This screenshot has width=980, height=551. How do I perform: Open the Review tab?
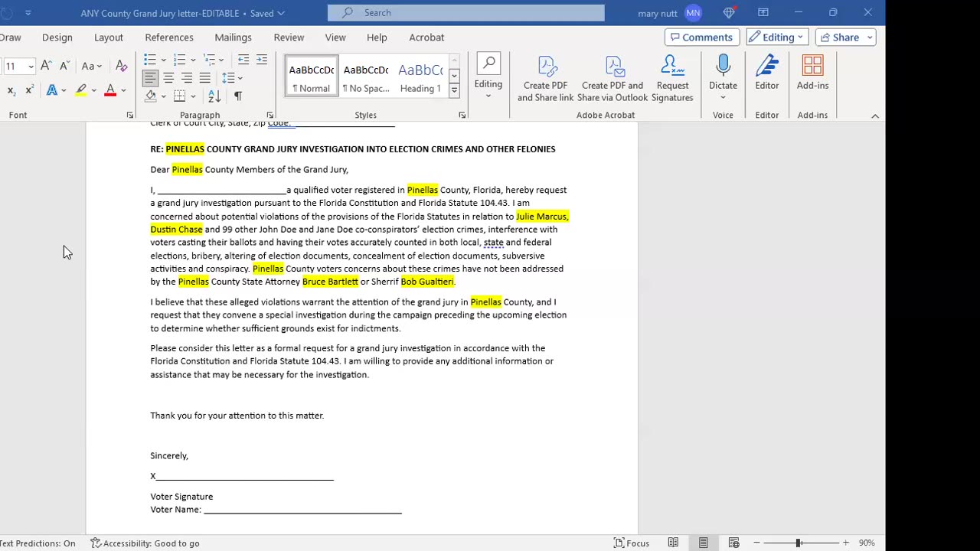click(x=289, y=37)
